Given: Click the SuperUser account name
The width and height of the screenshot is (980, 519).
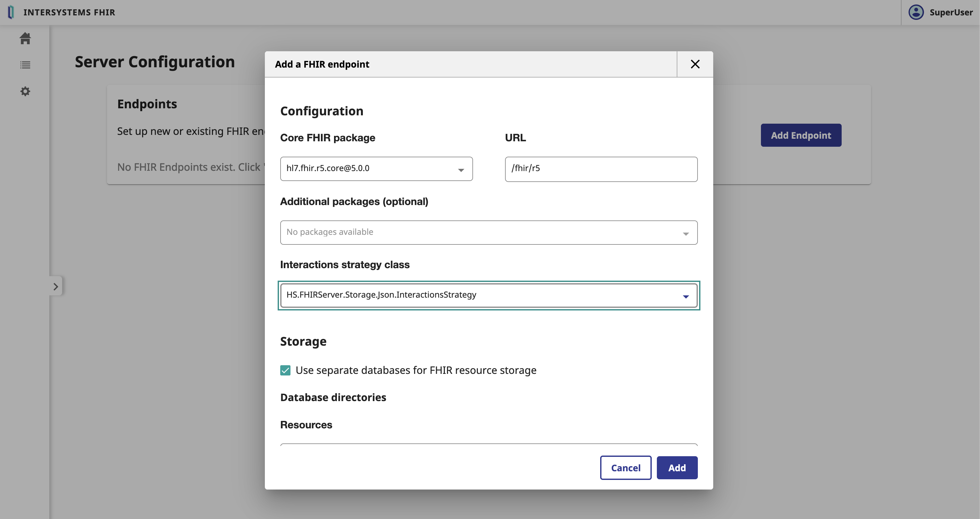Looking at the screenshot, I should (x=951, y=12).
